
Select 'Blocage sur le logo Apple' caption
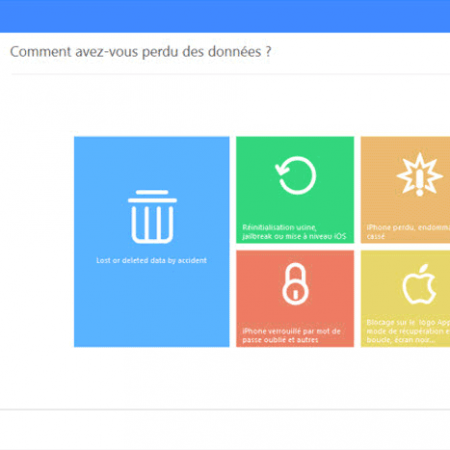pyautogui.click(x=408, y=331)
